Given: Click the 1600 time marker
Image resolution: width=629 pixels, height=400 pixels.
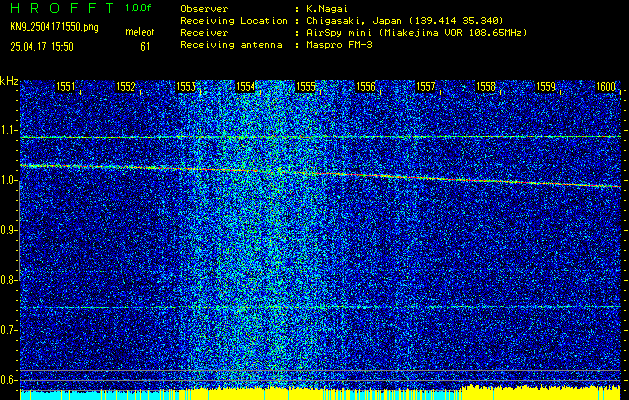Looking at the screenshot, I should click(x=606, y=87).
